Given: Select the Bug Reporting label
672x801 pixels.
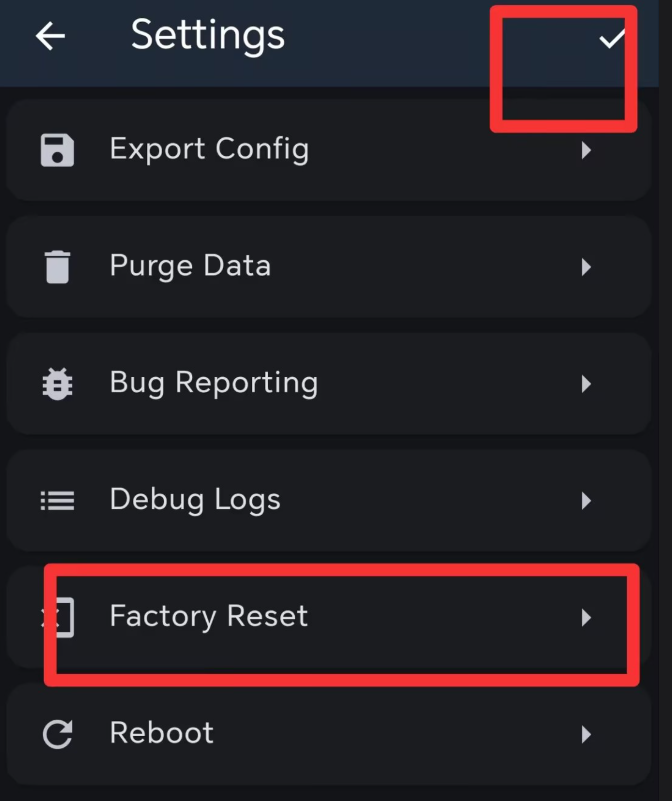Looking at the screenshot, I should 214,382.
